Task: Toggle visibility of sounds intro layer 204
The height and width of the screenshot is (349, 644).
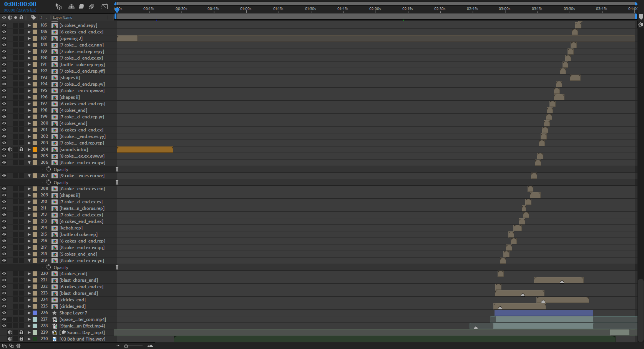Action: pyautogui.click(x=4, y=150)
